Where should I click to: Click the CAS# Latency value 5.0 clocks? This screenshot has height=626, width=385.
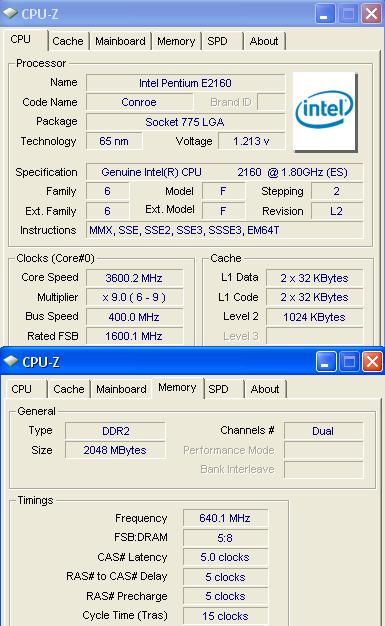click(x=225, y=557)
